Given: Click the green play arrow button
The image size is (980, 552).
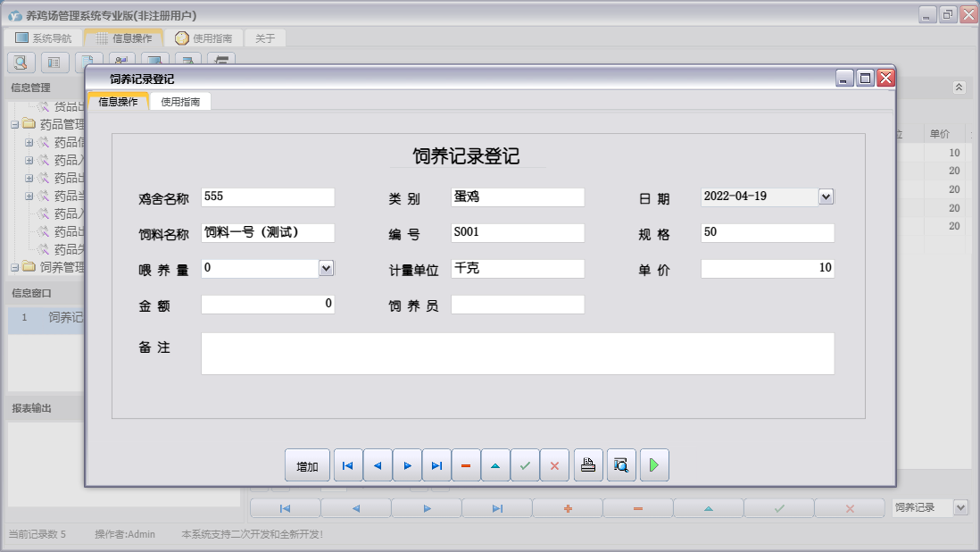Looking at the screenshot, I should 654,465.
